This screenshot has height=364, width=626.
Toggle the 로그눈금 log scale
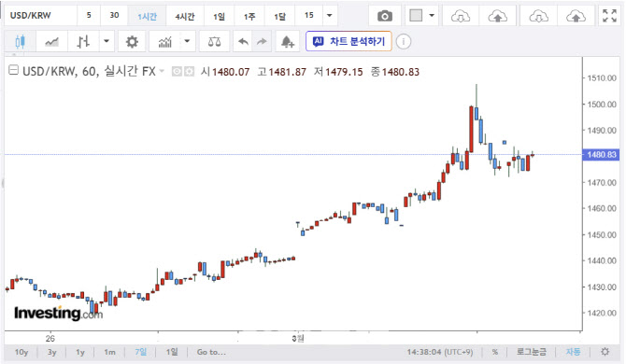click(x=531, y=352)
